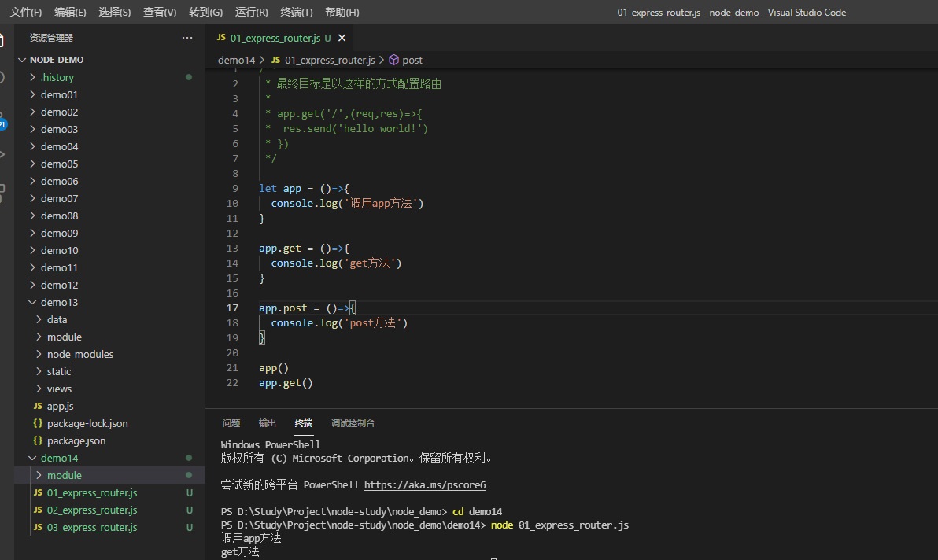Open the 终端(T) menu
Viewport: 938px width, 560px height.
pos(296,12)
